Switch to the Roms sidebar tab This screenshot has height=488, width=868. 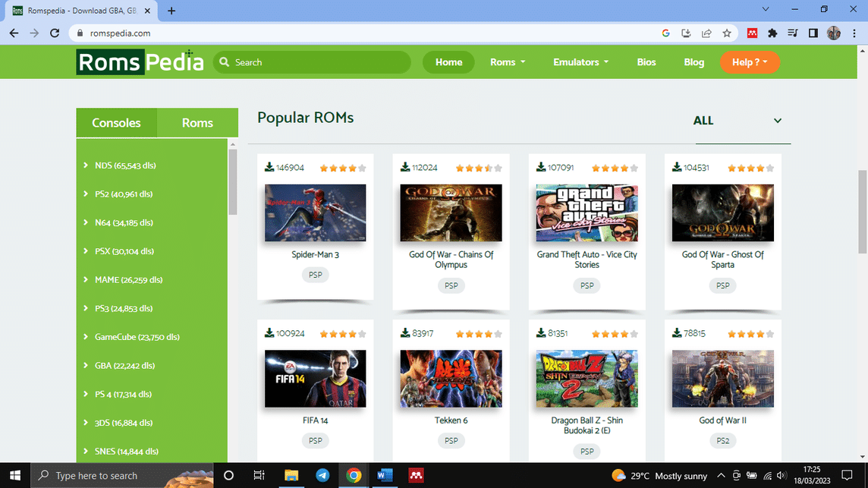pos(197,122)
